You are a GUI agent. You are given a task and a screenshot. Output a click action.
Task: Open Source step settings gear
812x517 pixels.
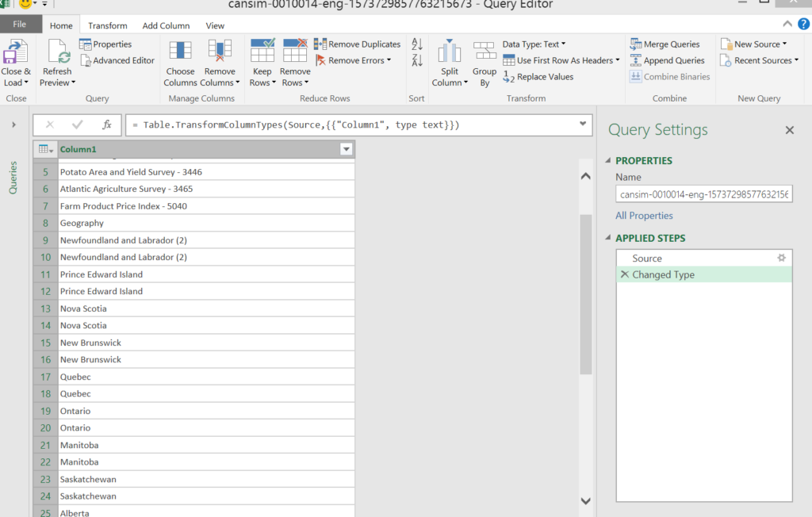[781, 258]
